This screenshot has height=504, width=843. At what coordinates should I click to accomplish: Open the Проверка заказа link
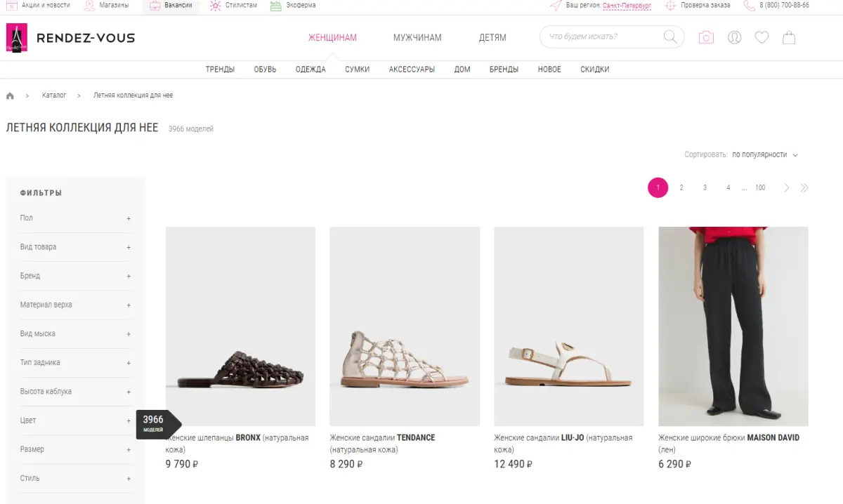(705, 6)
